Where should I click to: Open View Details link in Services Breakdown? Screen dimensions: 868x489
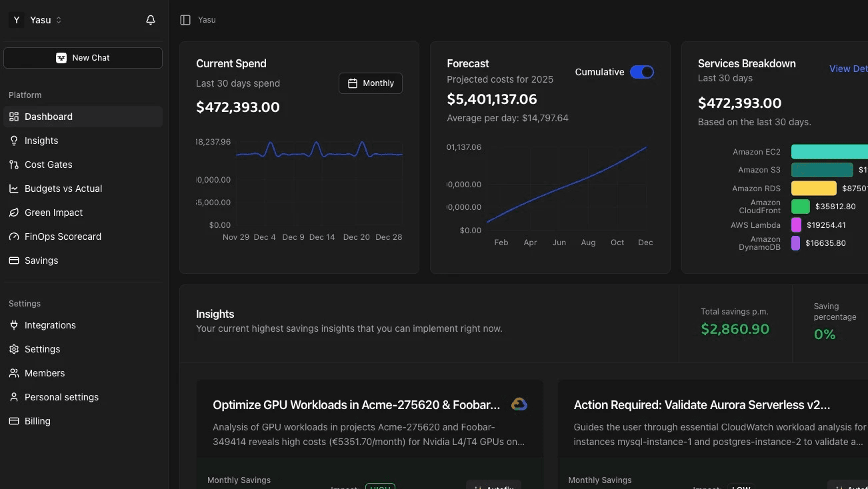[x=849, y=69]
